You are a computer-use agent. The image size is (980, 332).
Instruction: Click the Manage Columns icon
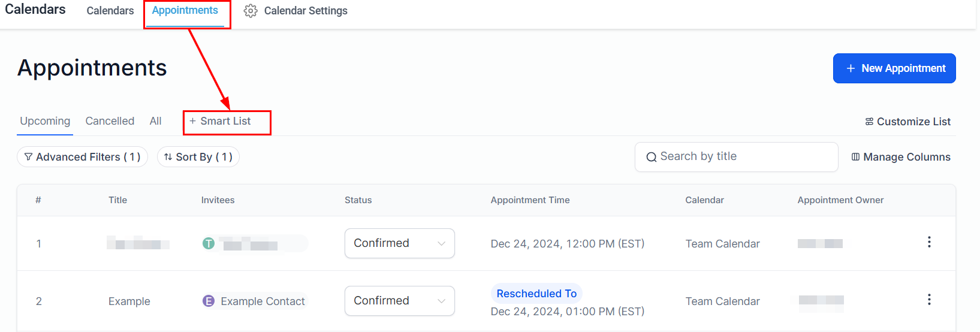tap(855, 157)
